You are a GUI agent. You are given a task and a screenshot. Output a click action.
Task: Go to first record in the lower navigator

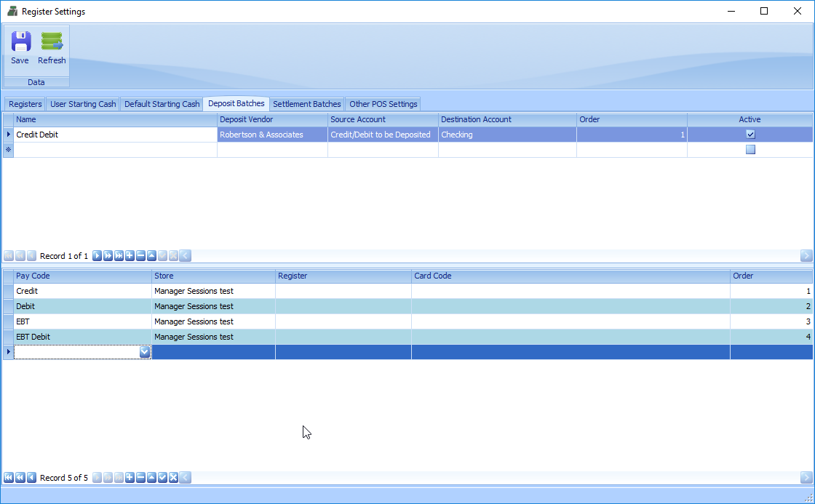pyautogui.click(x=9, y=478)
